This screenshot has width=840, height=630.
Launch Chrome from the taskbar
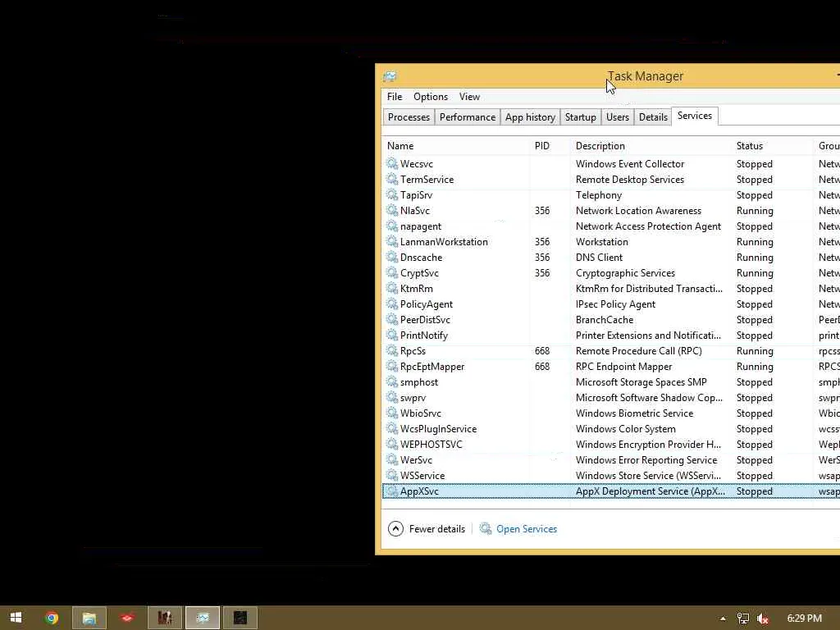point(52,618)
